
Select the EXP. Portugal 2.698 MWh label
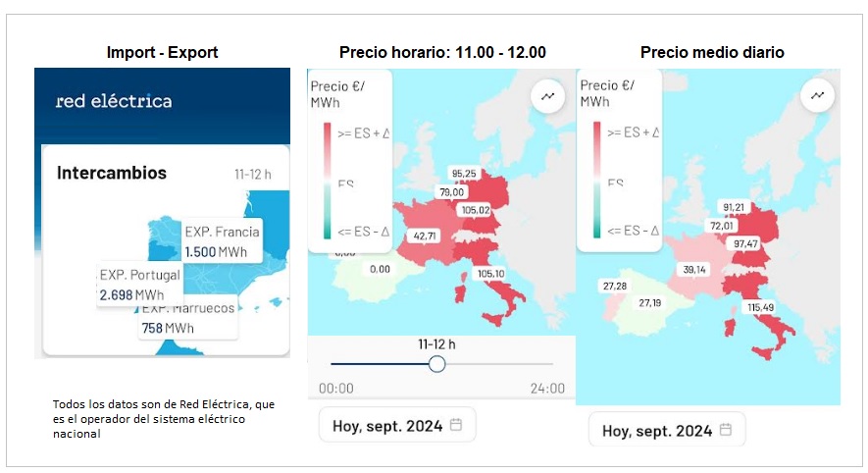[140, 285]
